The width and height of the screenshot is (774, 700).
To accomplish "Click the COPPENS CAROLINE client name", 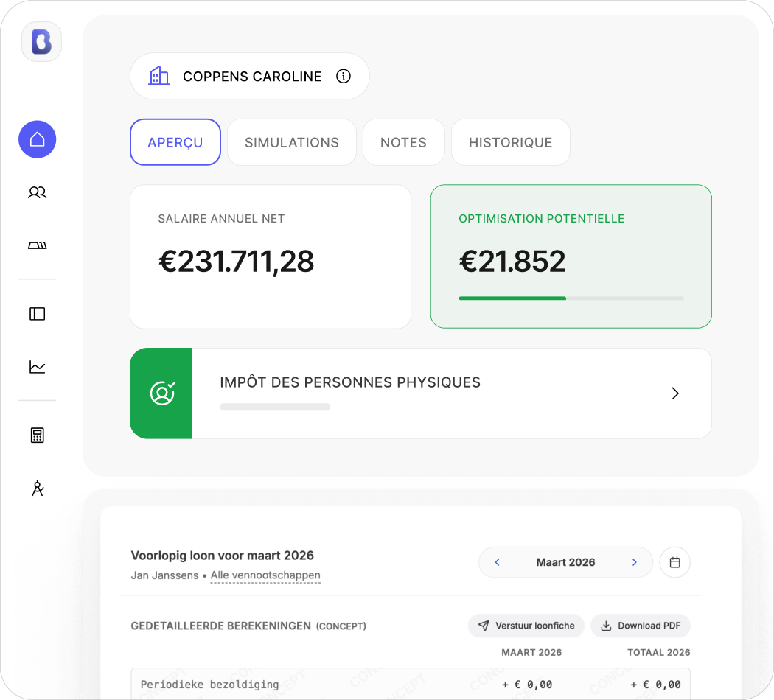I will point(252,77).
